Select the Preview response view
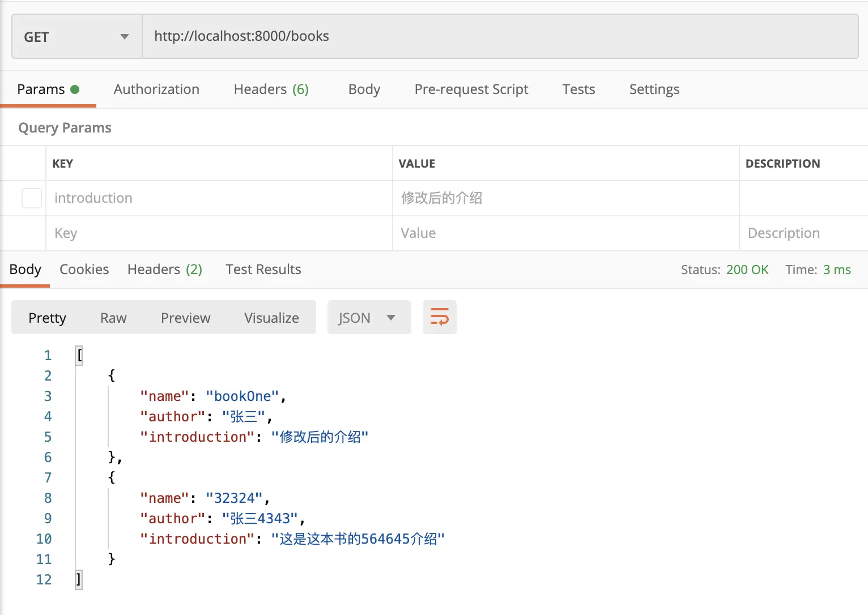Viewport: 868px width, 615px height. coord(185,318)
